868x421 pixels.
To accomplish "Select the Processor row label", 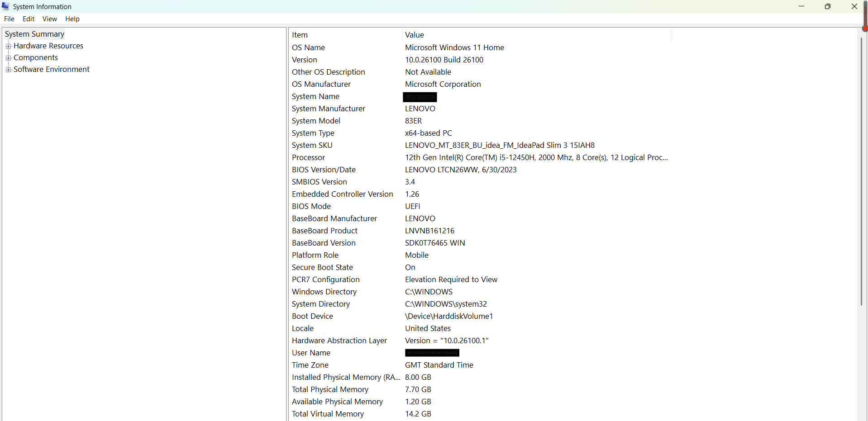I will click(x=308, y=157).
